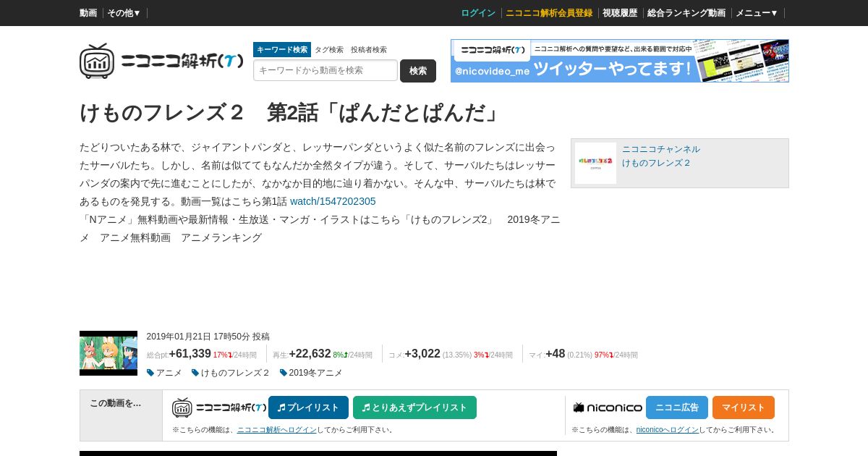Click the page title 第2話「ぱんだとぱんだ」
Image resolution: width=868 pixels, height=456 pixels.
click(x=386, y=113)
